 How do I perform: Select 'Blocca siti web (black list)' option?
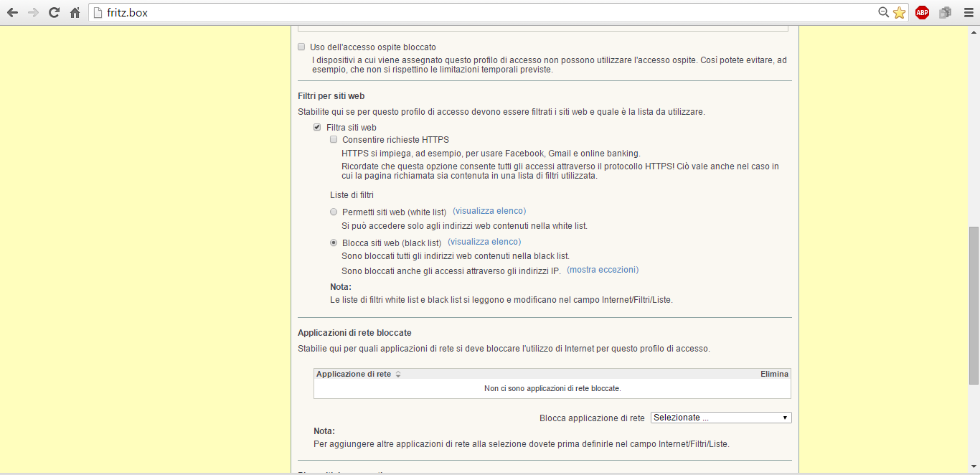334,243
